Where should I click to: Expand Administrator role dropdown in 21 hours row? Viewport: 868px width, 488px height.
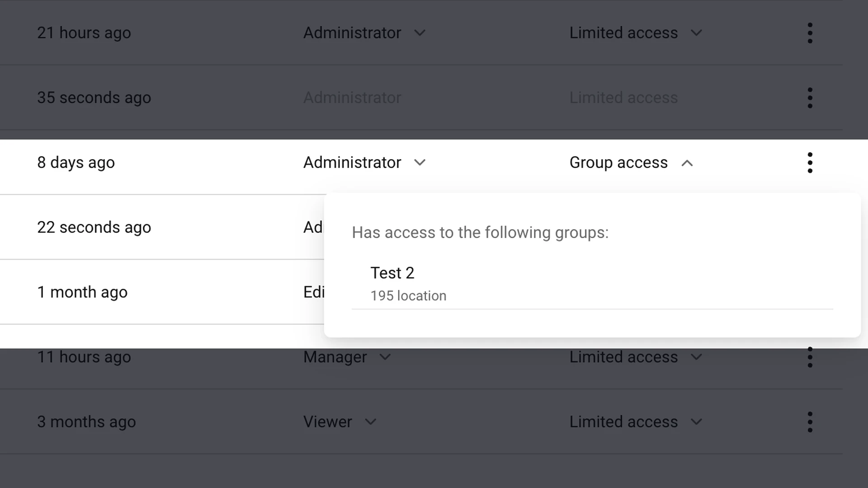coord(420,33)
